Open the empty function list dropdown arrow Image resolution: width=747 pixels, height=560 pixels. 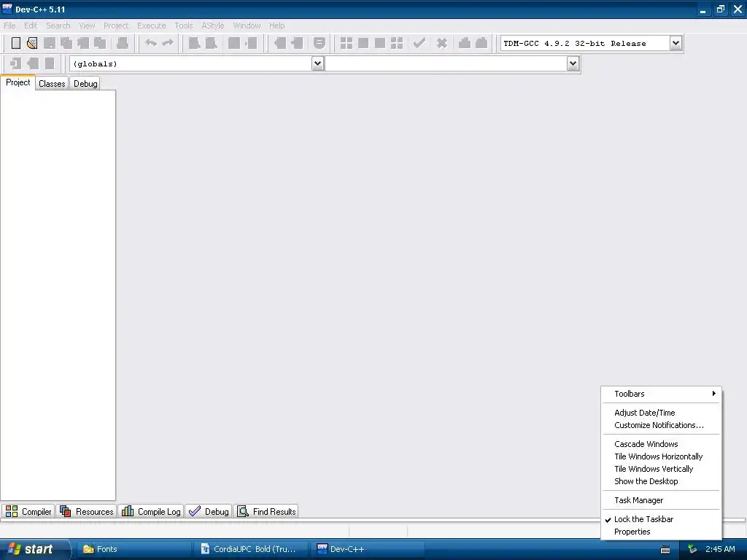573,63
